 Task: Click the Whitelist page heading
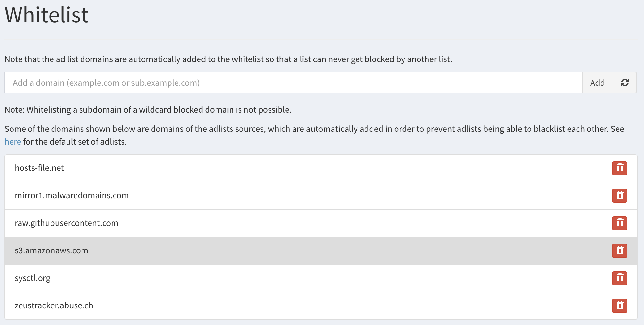(x=47, y=15)
